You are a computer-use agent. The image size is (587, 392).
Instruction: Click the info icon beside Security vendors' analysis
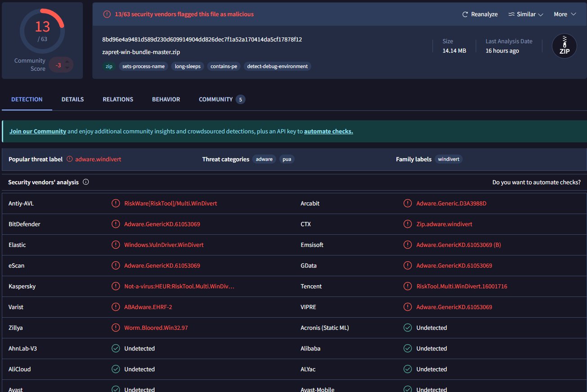[x=86, y=182]
